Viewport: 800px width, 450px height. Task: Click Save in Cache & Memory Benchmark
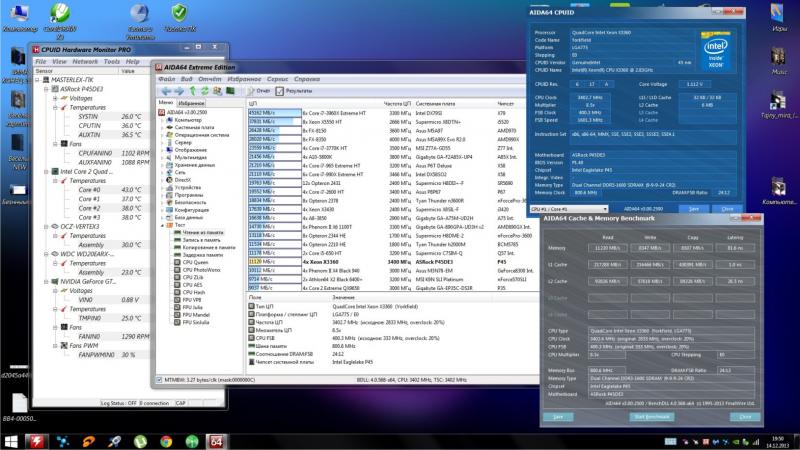558,417
